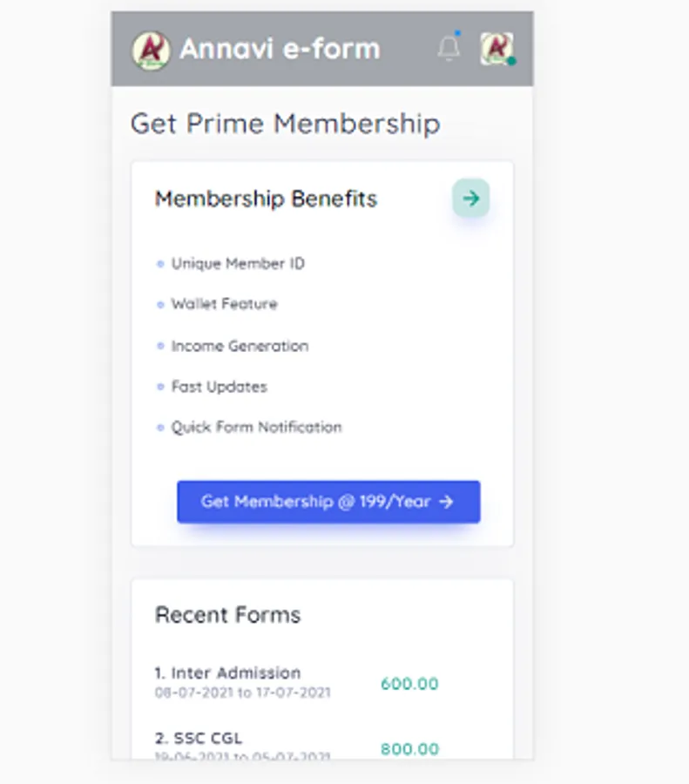Click the Get Prime Membership heading
689x784 pixels.
[285, 124]
